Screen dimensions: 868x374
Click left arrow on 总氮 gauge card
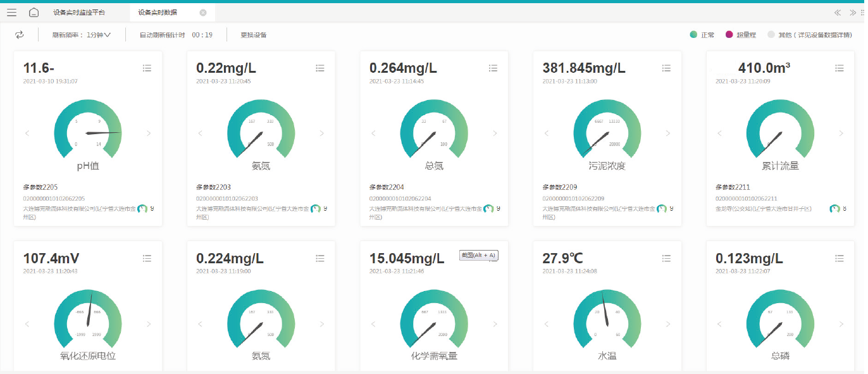(x=373, y=133)
